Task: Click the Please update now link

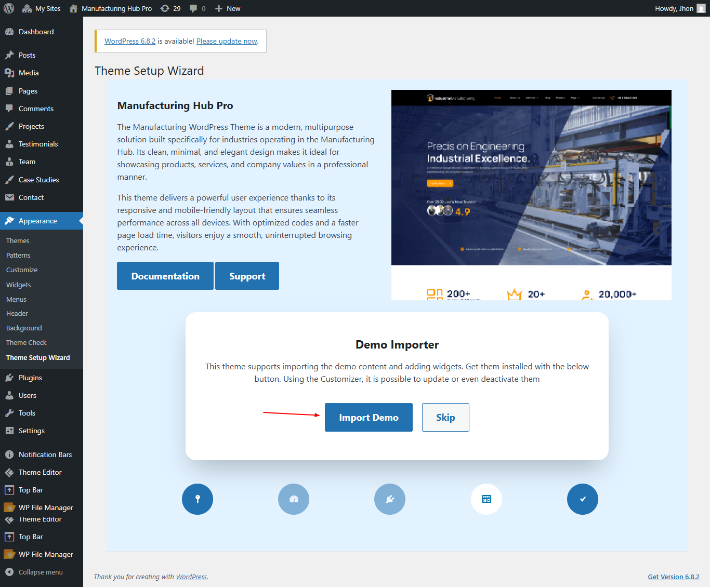Action: (227, 41)
